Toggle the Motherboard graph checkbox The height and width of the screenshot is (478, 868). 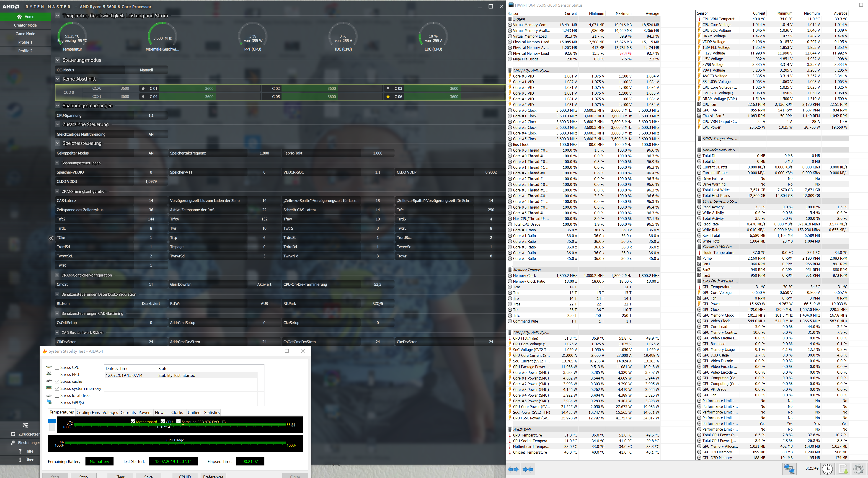pos(133,421)
